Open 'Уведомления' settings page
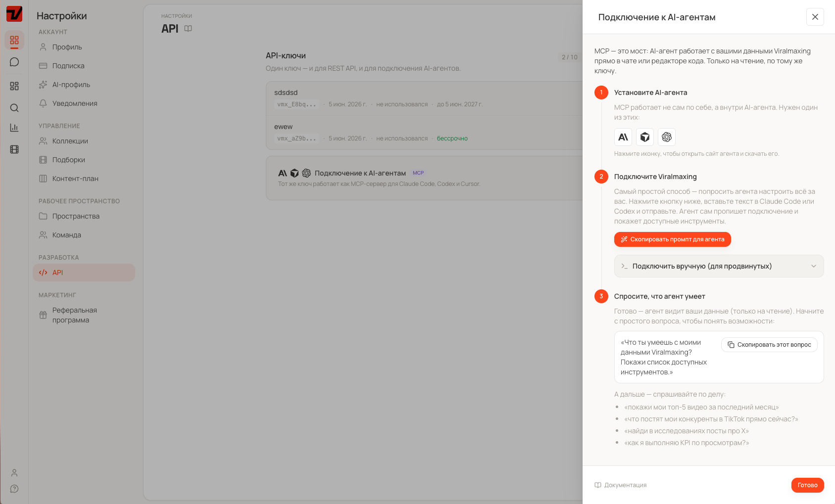Viewport: 835px width, 504px height. (84, 103)
